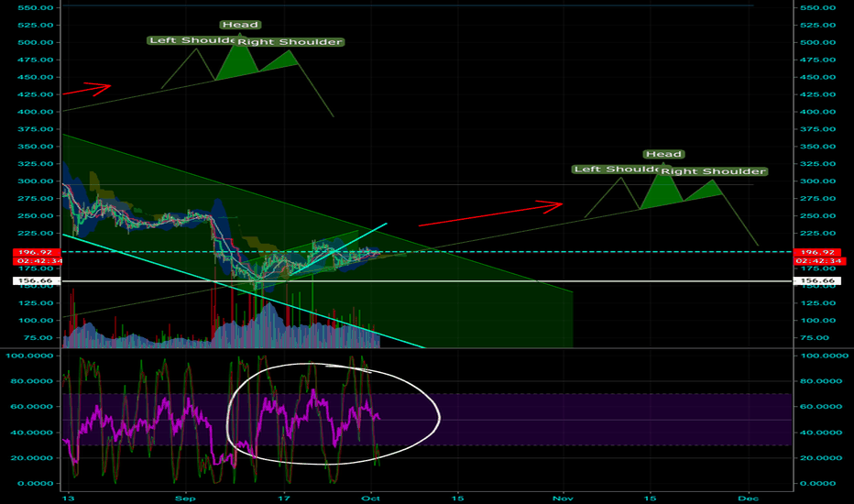The image size is (854, 504).
Task: Click 375.00 on the right price axis
Action: pyautogui.click(x=817, y=129)
